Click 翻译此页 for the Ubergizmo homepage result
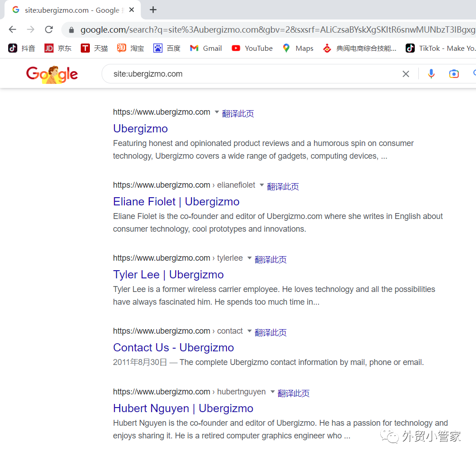The height and width of the screenshot is (457, 476). click(x=238, y=114)
